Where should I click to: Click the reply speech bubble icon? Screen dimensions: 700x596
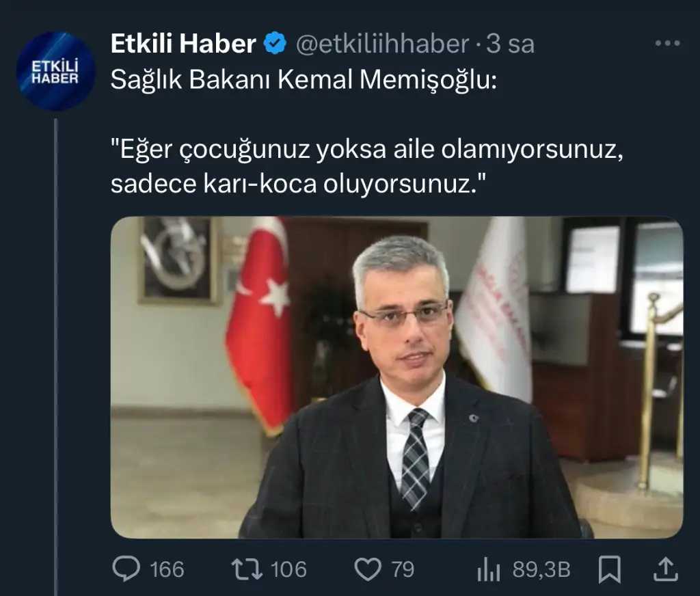pos(126,569)
